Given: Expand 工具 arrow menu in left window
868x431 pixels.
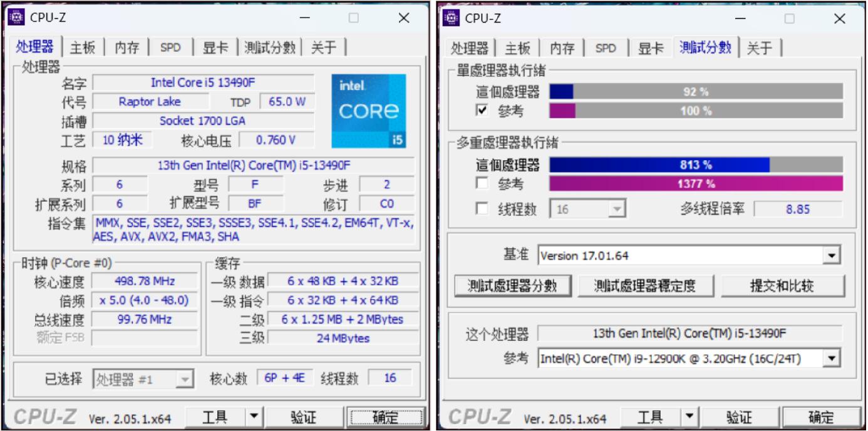Looking at the screenshot, I should point(254,417).
